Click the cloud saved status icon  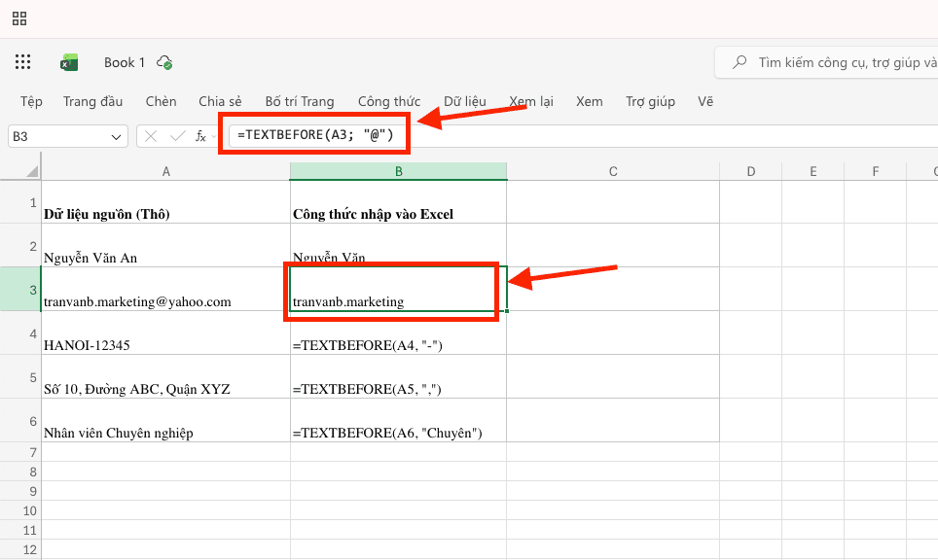tap(164, 62)
